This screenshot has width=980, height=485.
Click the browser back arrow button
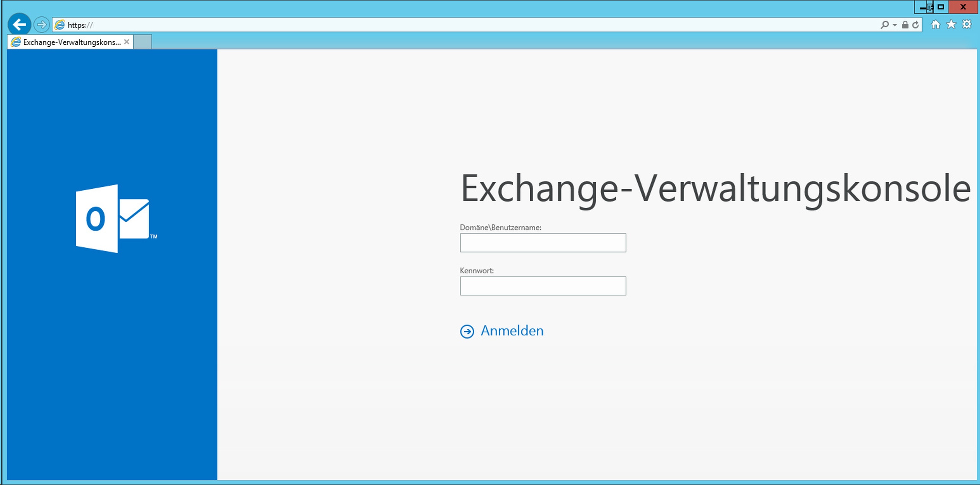(x=19, y=25)
